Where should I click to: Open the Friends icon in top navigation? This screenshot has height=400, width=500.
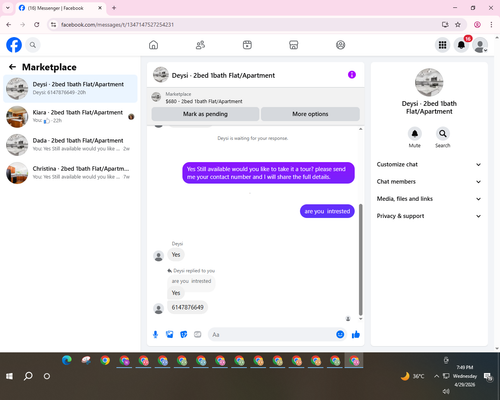pyautogui.click(x=200, y=45)
